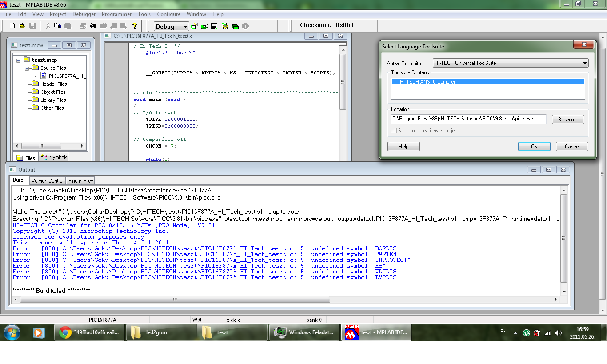Open the Debugger menu
607x364 pixels.
(x=84, y=14)
